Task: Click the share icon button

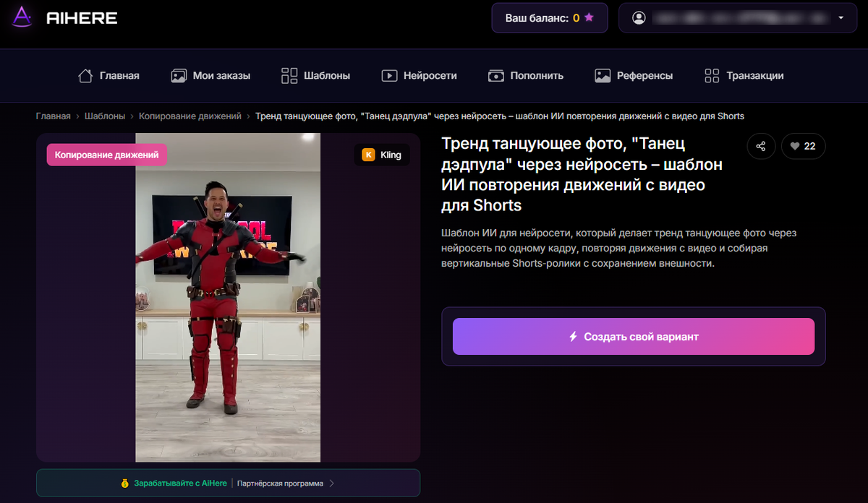Action: pyautogui.click(x=761, y=146)
